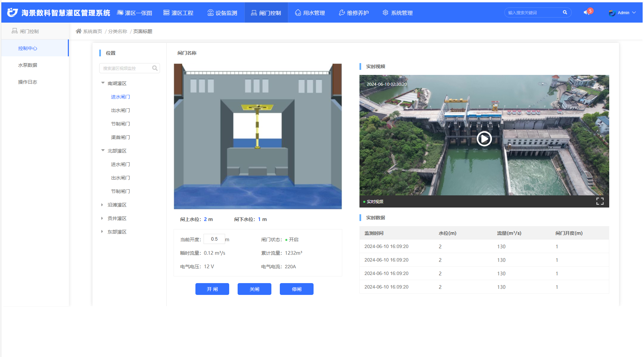The width and height of the screenshot is (644, 357).
Task: Click the Admin user avatar
Action: 612,13
